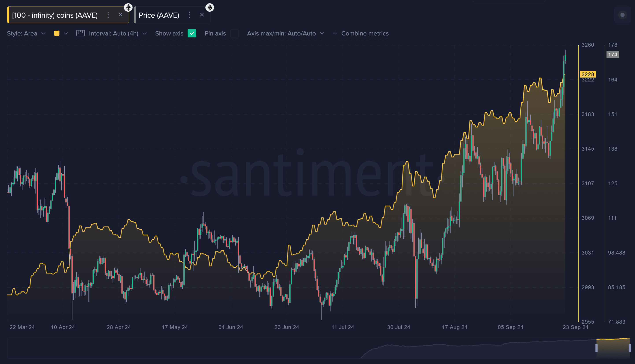
Task: Click Ethereum badge on Price (AAVE) tab
Action: tap(210, 7)
